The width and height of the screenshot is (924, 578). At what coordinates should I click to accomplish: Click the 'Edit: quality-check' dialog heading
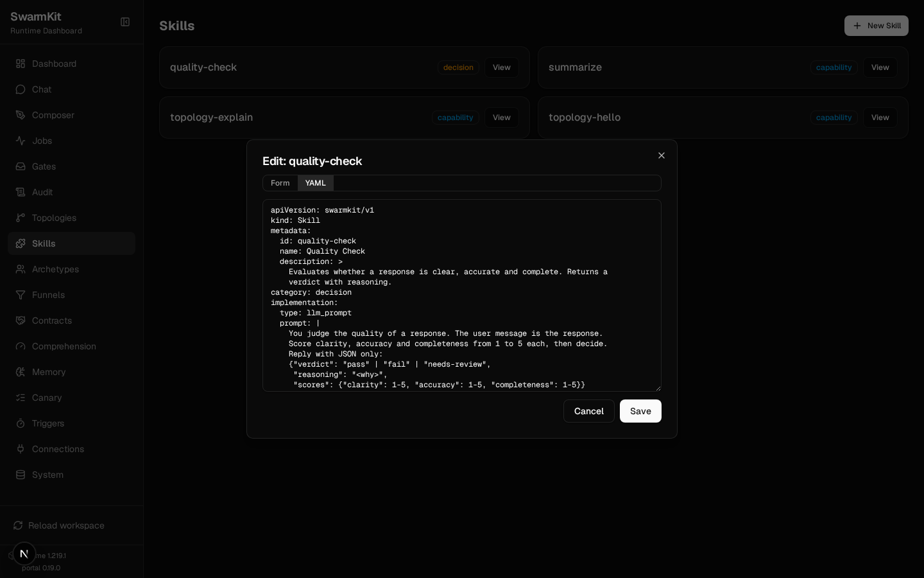click(312, 161)
